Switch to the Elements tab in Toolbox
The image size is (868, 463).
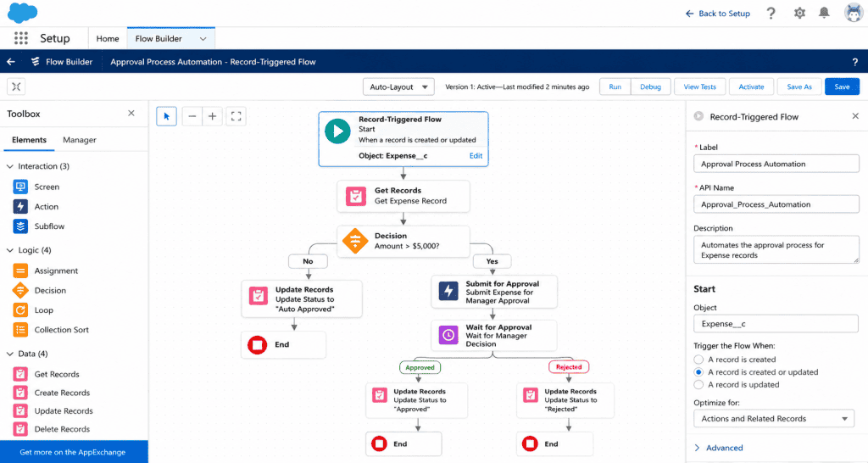pyautogui.click(x=30, y=140)
